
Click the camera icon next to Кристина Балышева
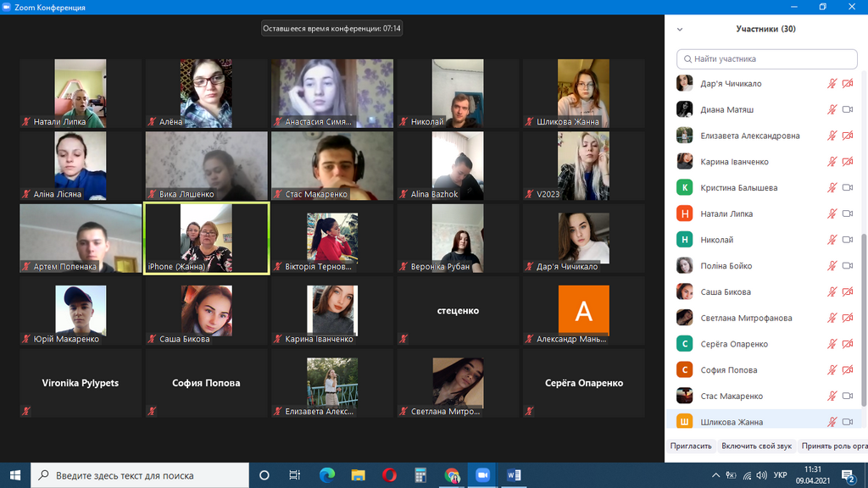pyautogui.click(x=847, y=187)
